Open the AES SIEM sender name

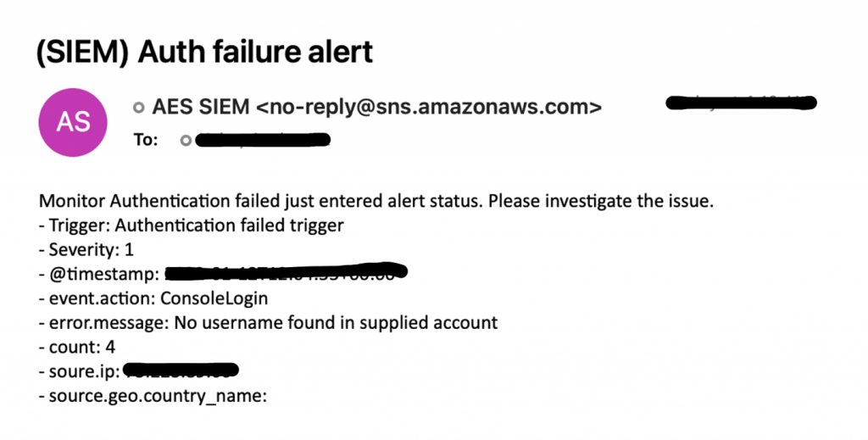pyautogui.click(x=200, y=107)
